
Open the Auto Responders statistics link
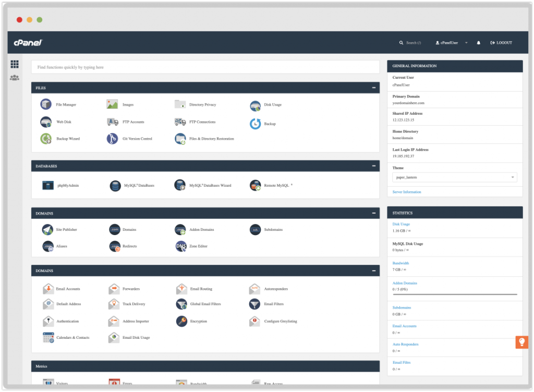(x=405, y=345)
